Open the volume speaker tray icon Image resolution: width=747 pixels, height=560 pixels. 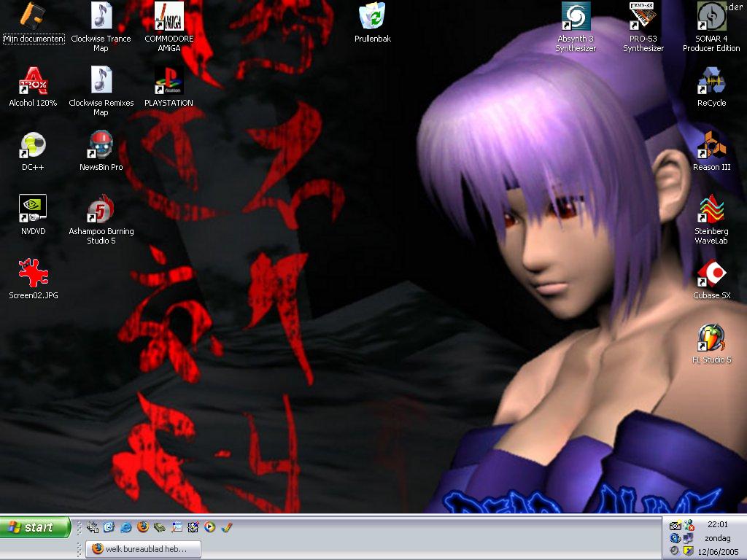click(675, 551)
